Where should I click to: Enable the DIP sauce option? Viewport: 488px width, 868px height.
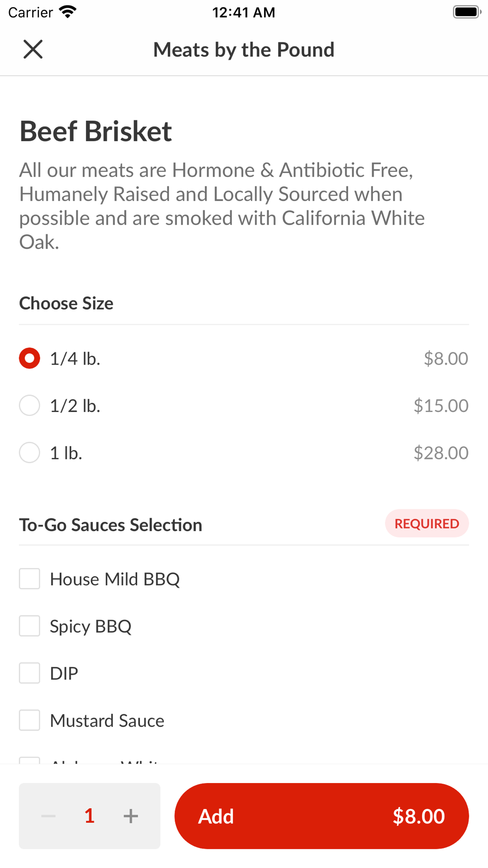[x=30, y=673]
